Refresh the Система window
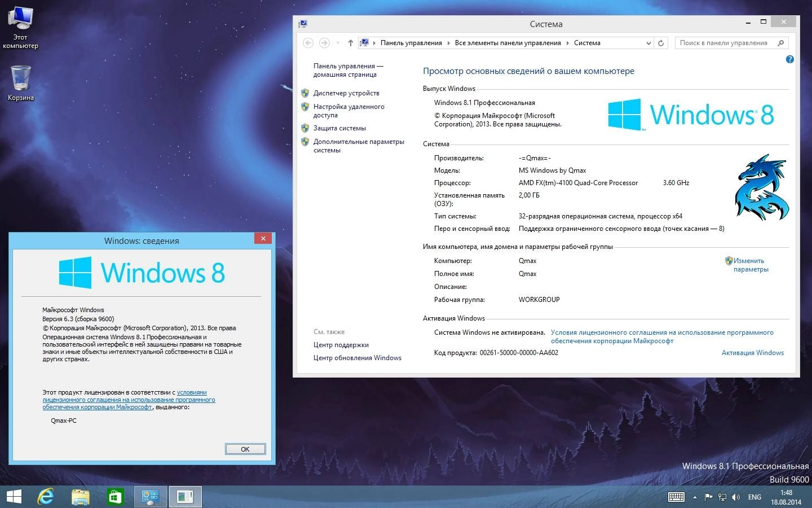The width and height of the screenshot is (812, 508). click(x=661, y=43)
